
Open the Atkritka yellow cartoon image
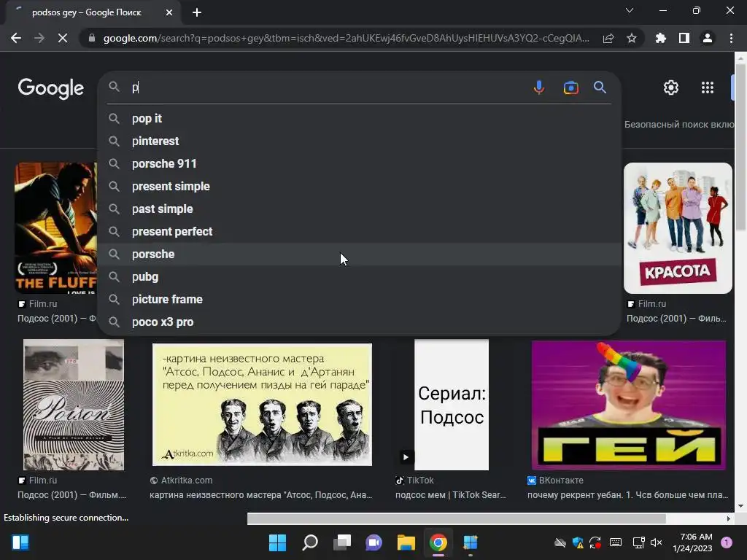pyautogui.click(x=262, y=405)
